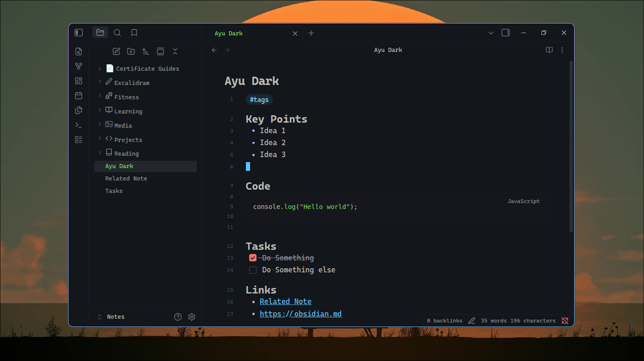
Task: Click the pencil editing mode status icon
Action: [472, 321]
